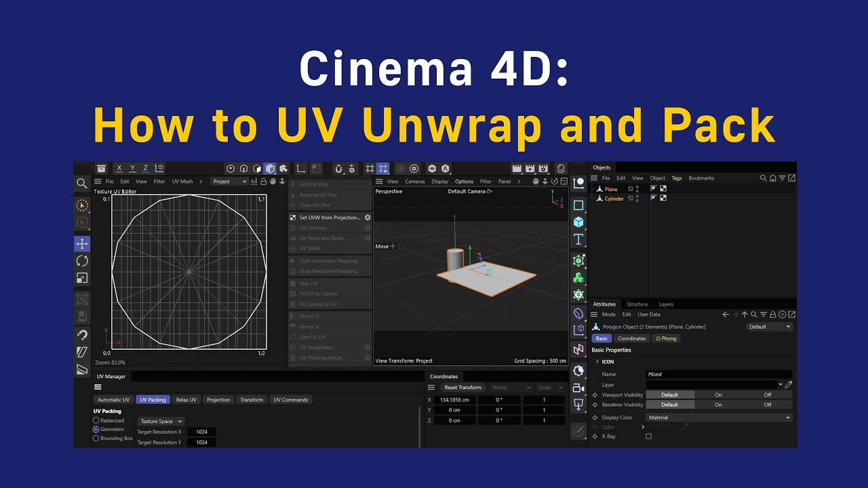Click the Layer picker eyedropper icon
This screenshot has width=868, height=488.
point(789,384)
